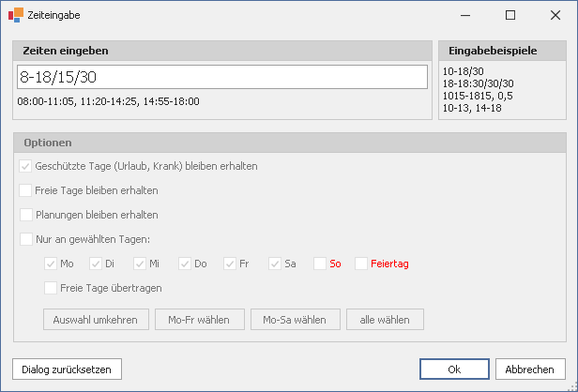Enable 'Freie Tage bleiben erhalten' option
Screen dimensions: 578x392
pyautogui.click(x=25, y=190)
